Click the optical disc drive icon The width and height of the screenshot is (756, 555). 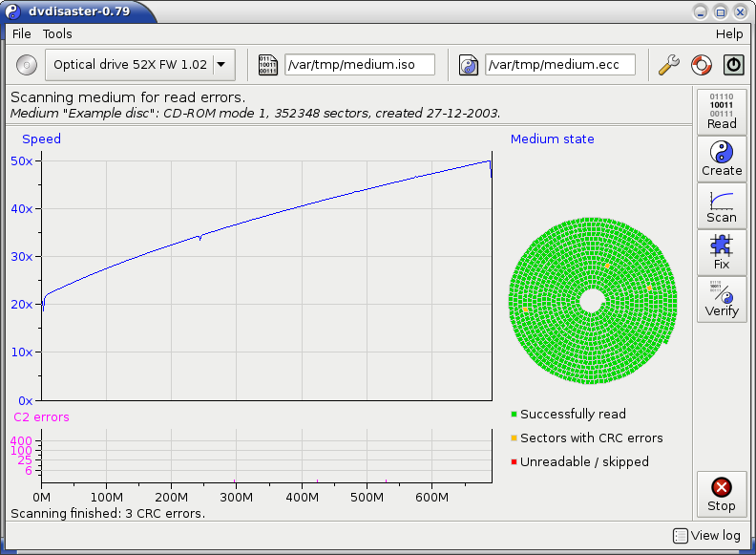(26, 65)
